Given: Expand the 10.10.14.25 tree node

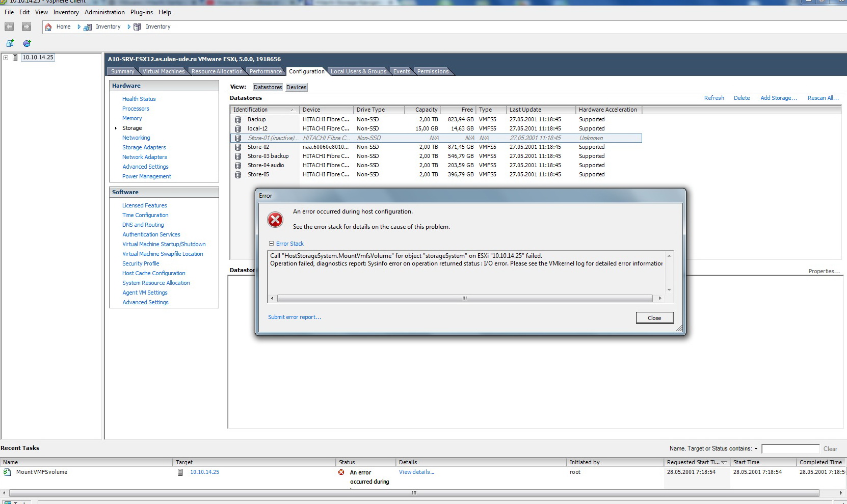Looking at the screenshot, I should pyautogui.click(x=6, y=58).
